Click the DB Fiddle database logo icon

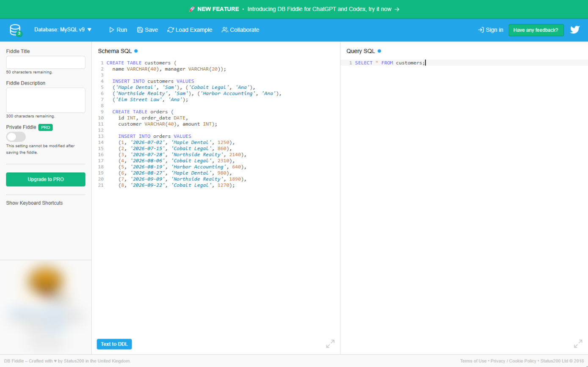(x=15, y=30)
